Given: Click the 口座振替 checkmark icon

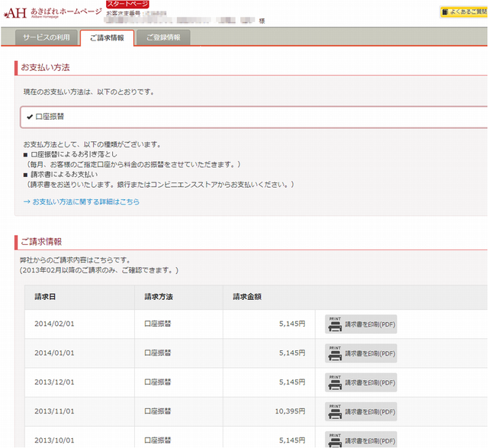Looking at the screenshot, I should (x=30, y=117).
